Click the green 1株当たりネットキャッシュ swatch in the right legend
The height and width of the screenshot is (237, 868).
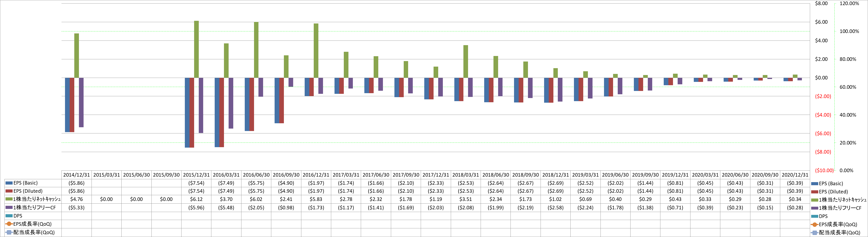pos(815,200)
